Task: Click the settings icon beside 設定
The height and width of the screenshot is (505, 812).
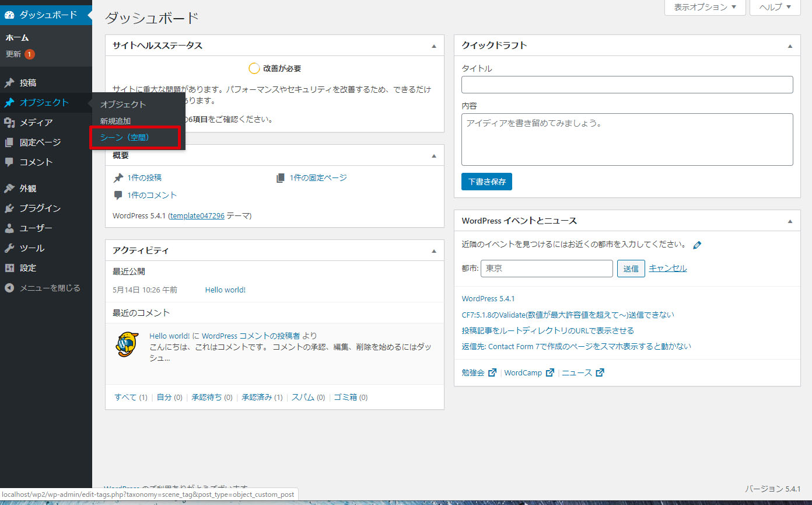Action: pos(9,268)
